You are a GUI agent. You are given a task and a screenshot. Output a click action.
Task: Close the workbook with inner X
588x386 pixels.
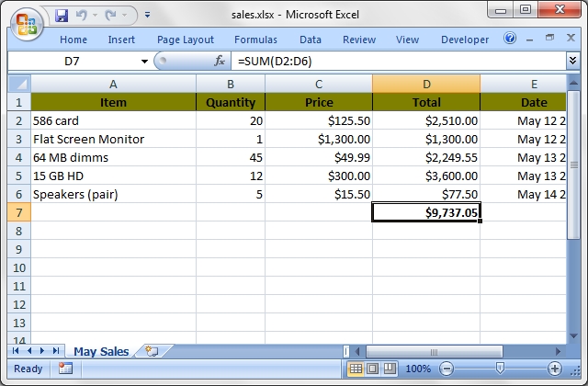tap(571, 38)
